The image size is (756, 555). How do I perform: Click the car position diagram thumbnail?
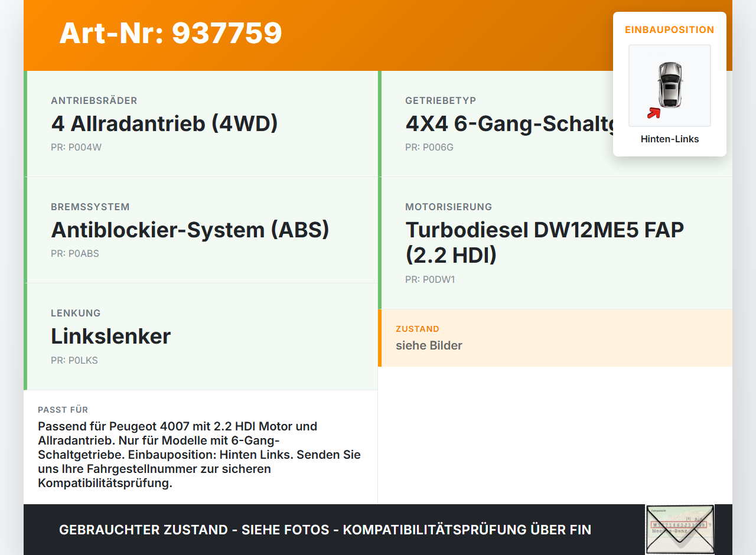pyautogui.click(x=670, y=86)
